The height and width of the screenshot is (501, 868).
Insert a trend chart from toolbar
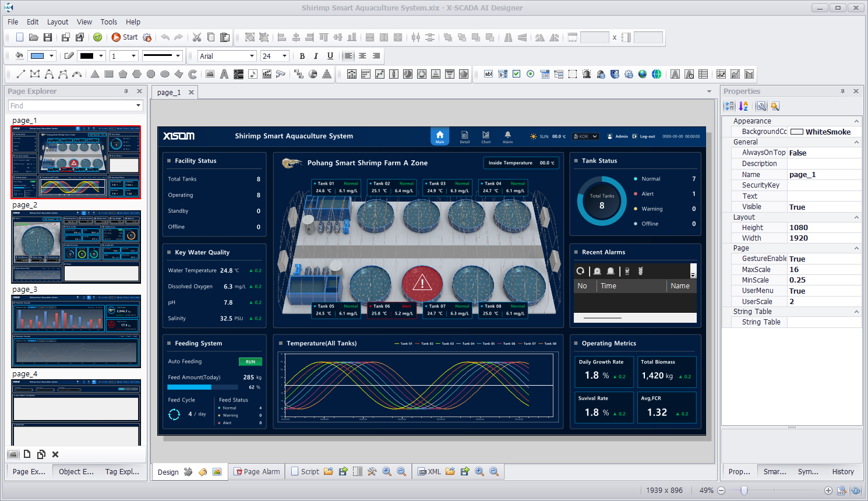(721, 74)
